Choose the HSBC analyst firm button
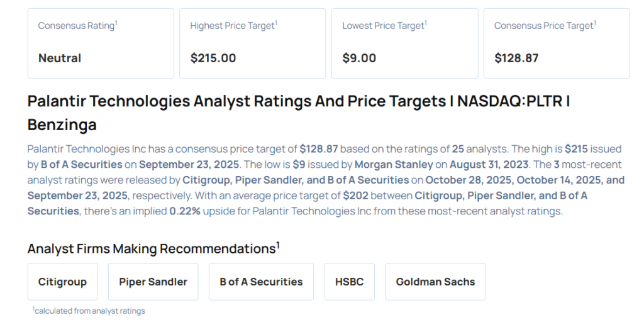The image size is (644, 332). click(349, 282)
